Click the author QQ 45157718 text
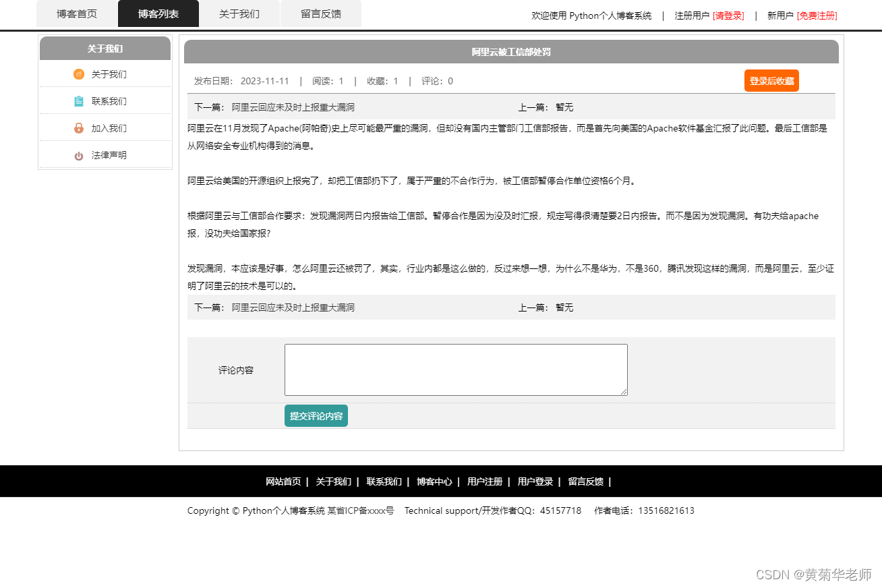The width and height of the screenshot is (882, 588). coord(493,510)
